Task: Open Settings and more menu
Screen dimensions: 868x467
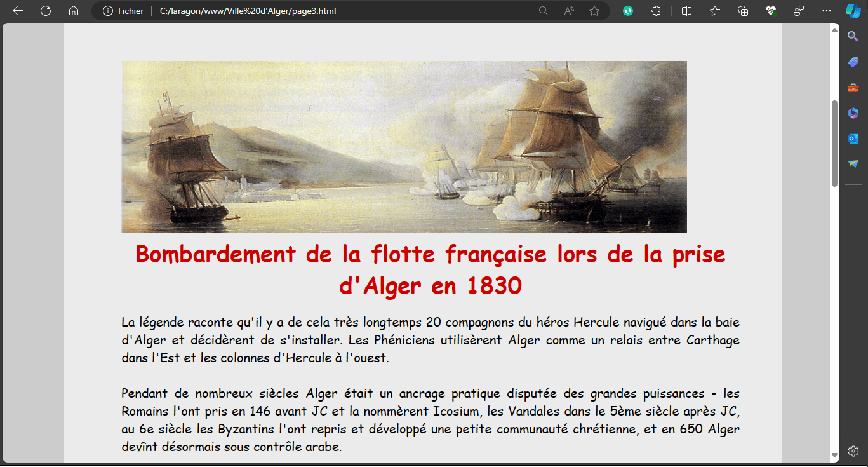Action: (x=827, y=11)
